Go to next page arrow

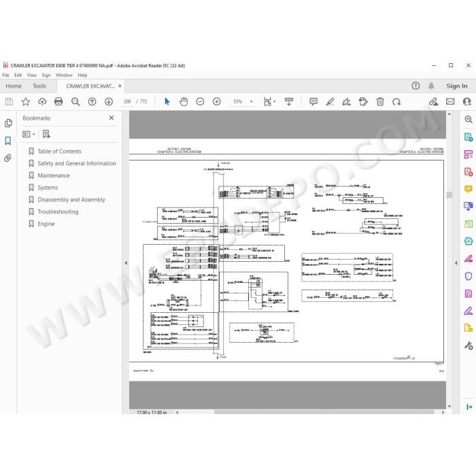[109, 101]
